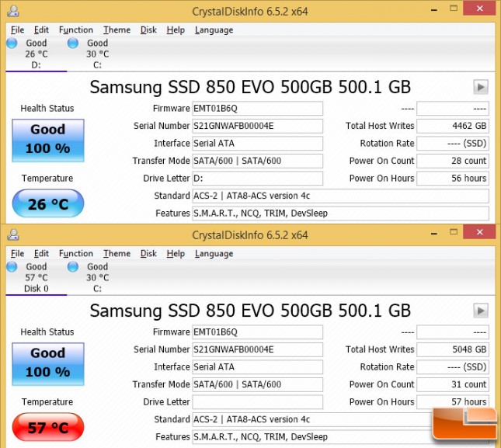Click the blue 26 °C temperature button
The width and height of the screenshot is (501, 448).
48,203
